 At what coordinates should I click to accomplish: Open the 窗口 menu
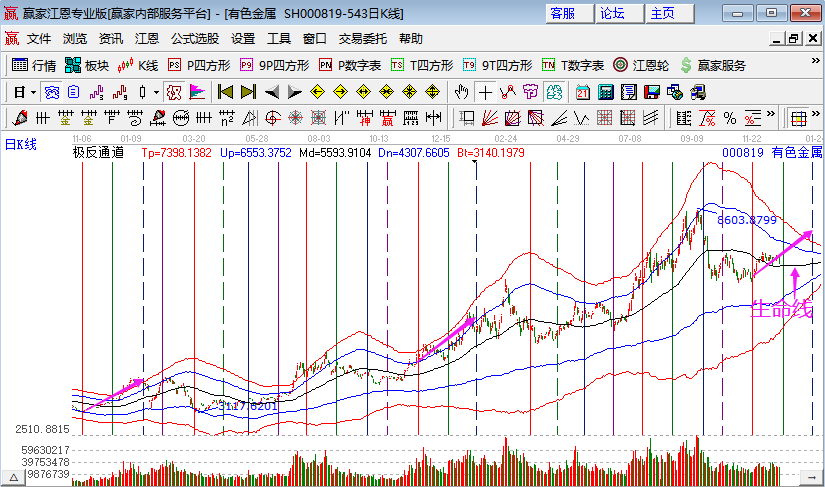(315, 38)
